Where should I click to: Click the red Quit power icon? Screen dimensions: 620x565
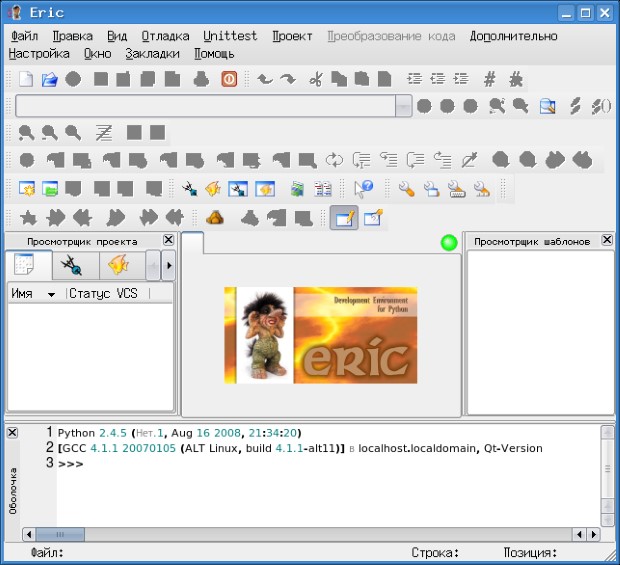coord(229,79)
